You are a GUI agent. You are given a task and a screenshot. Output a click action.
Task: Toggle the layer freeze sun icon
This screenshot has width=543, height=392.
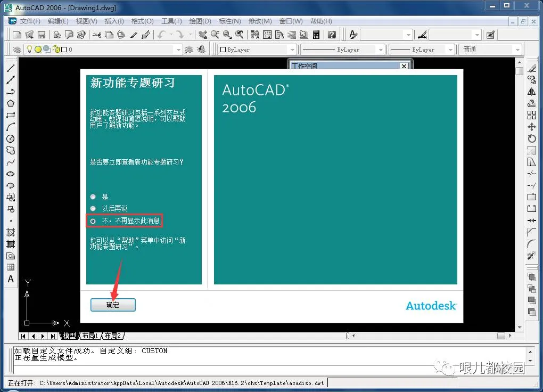38,50
